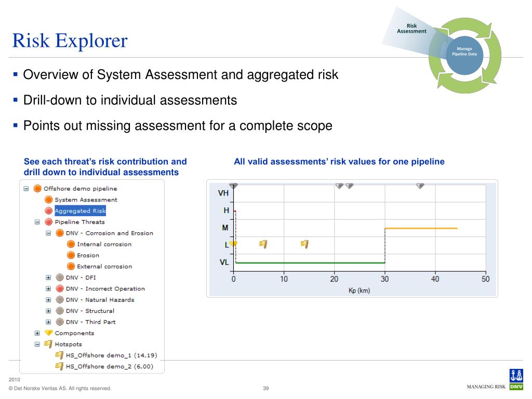Expand the DNV - Third Part branch
Image resolution: width=532 pixels, height=399 pixels.
coord(48,322)
